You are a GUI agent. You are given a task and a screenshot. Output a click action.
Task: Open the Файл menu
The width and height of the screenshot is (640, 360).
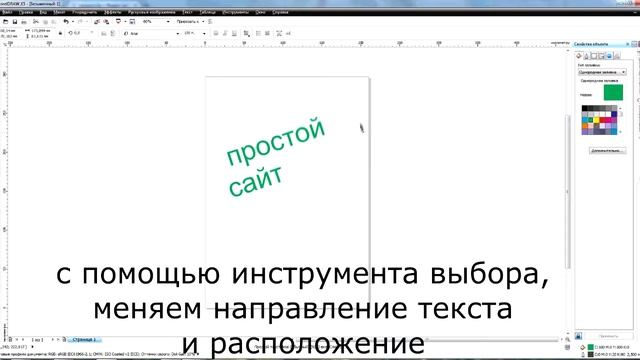click(x=7, y=12)
